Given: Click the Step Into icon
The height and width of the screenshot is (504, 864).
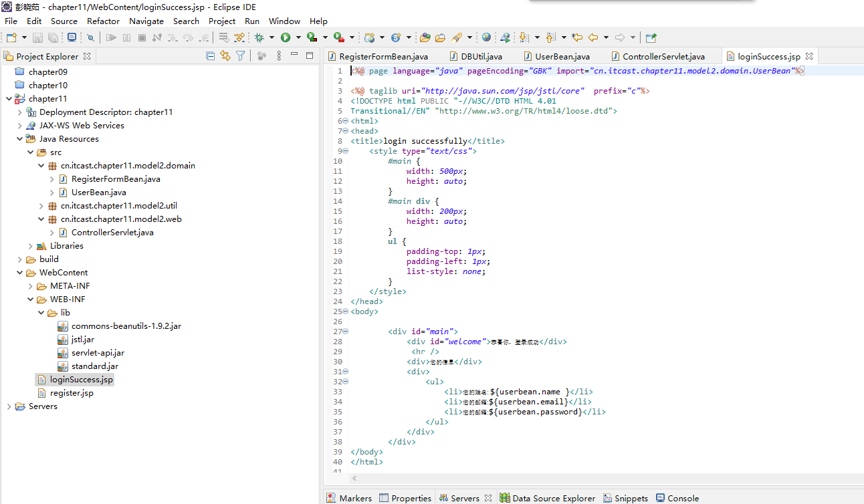Looking at the screenshot, I should (173, 38).
